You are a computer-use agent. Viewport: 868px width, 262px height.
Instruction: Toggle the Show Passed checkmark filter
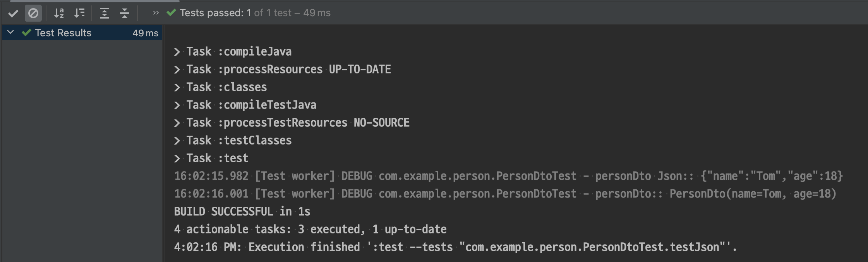point(13,14)
